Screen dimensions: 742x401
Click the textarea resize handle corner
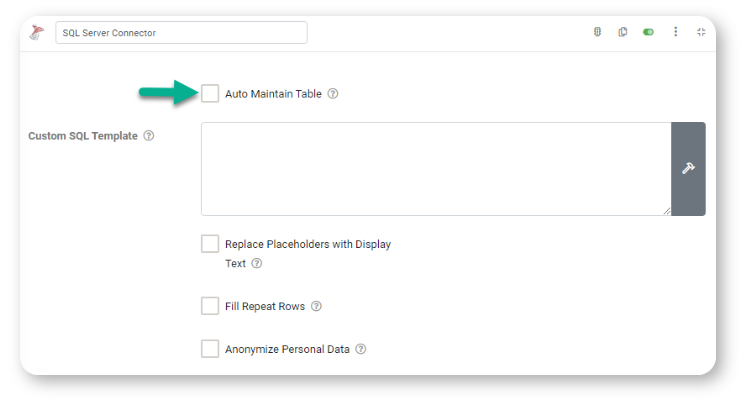tap(667, 211)
